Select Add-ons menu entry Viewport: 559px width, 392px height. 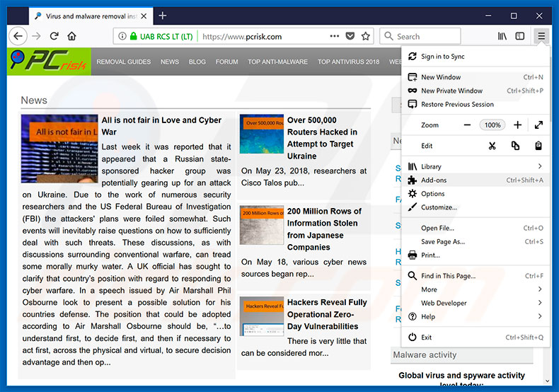click(434, 180)
